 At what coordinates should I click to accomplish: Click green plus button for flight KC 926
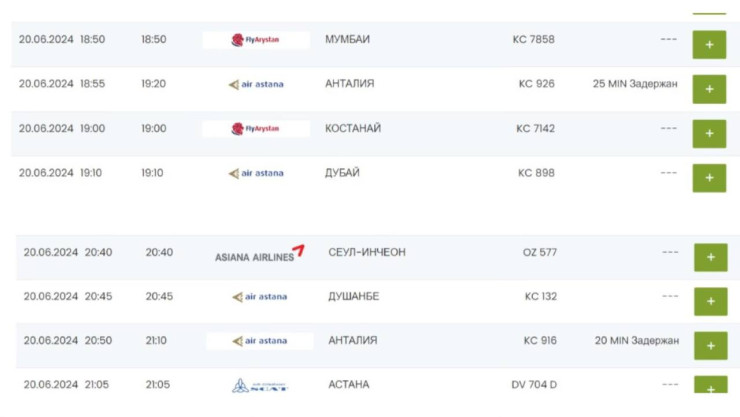(709, 89)
